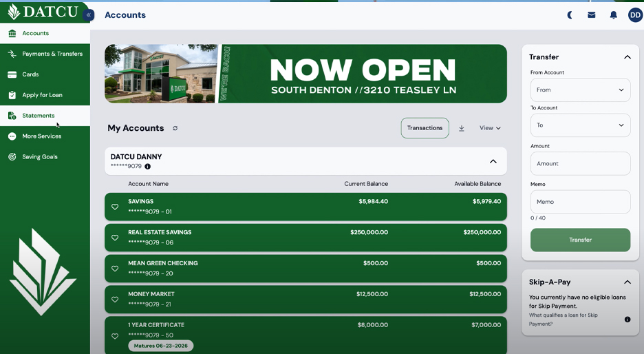
Task: Click the NOW OPEN South Denton banner
Action: [305, 74]
